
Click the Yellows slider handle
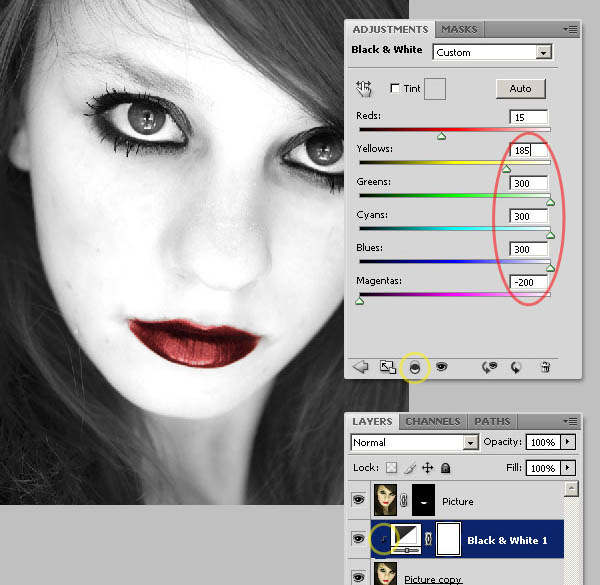point(506,169)
